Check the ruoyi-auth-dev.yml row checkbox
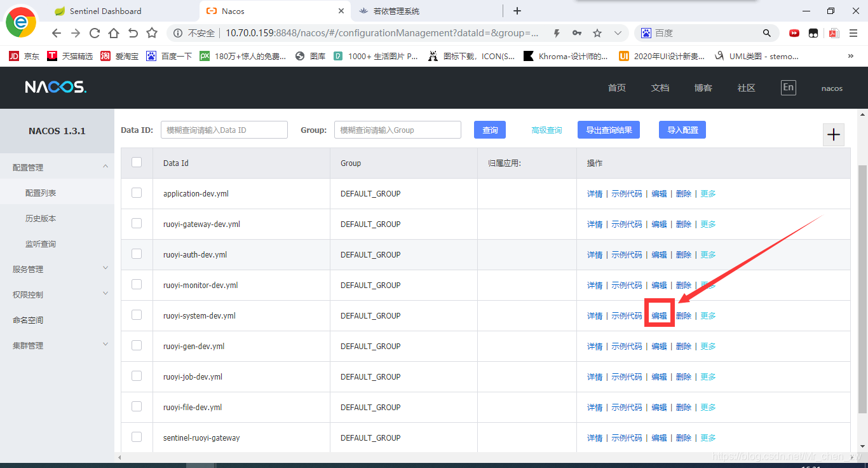Screen dimensions: 868x468 [137, 254]
